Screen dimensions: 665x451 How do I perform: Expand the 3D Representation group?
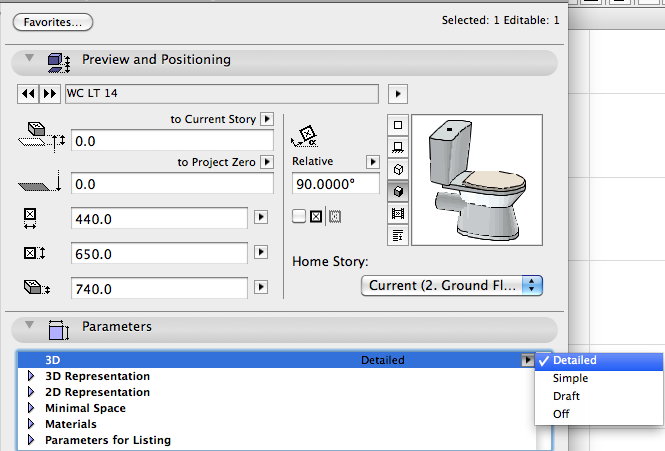tap(31, 376)
